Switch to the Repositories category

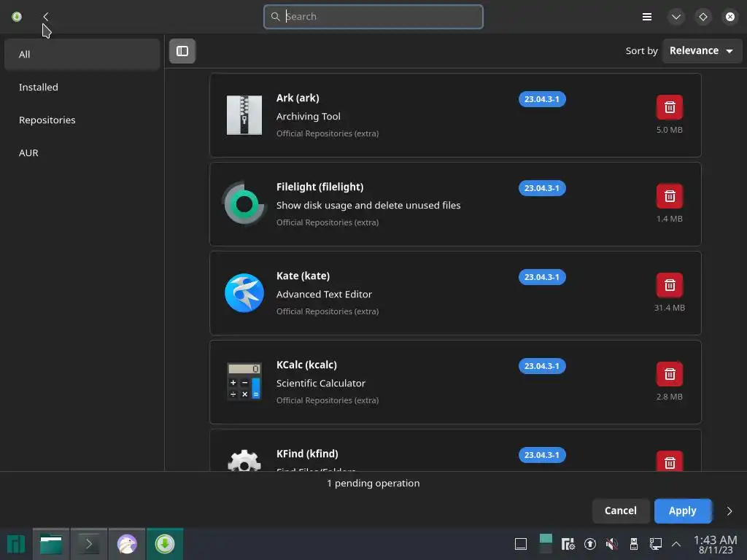pos(82,120)
